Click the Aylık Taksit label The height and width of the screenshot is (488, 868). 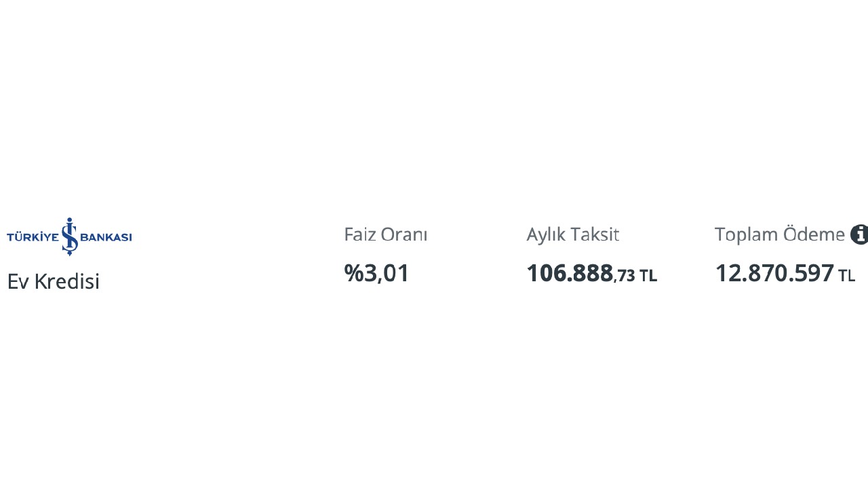[572, 235]
